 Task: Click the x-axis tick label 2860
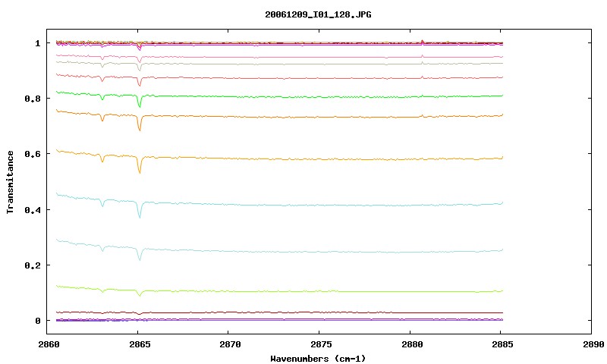(49, 344)
